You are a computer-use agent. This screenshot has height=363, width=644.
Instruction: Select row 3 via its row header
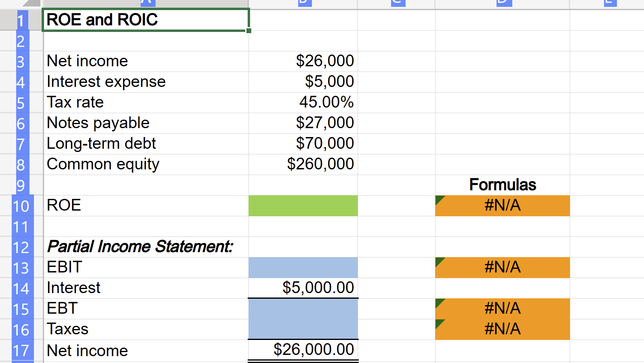pyautogui.click(x=21, y=61)
